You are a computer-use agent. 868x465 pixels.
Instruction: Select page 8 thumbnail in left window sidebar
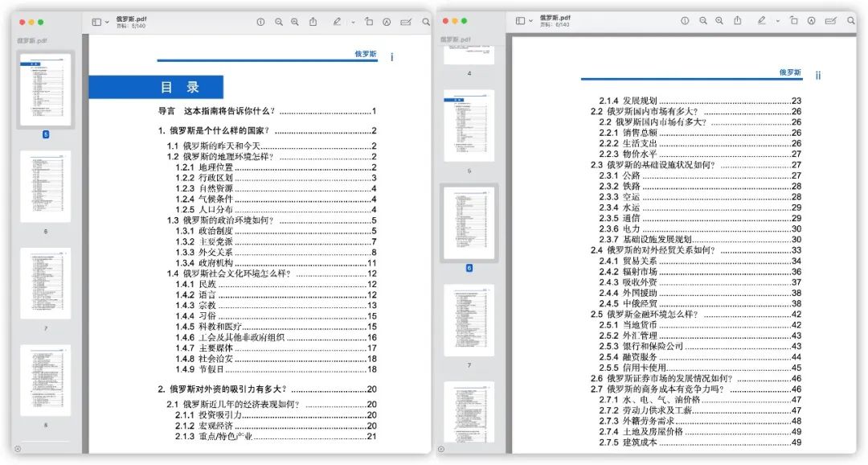coord(45,381)
